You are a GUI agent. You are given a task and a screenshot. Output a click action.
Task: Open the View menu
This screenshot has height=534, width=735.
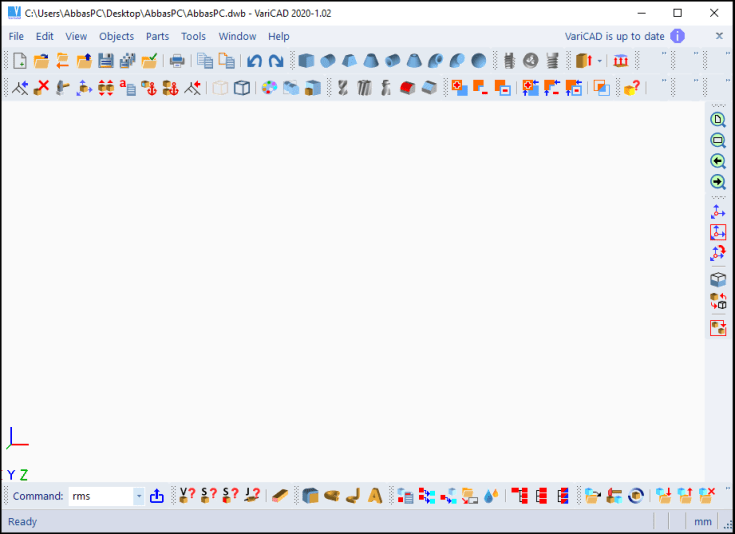click(76, 37)
